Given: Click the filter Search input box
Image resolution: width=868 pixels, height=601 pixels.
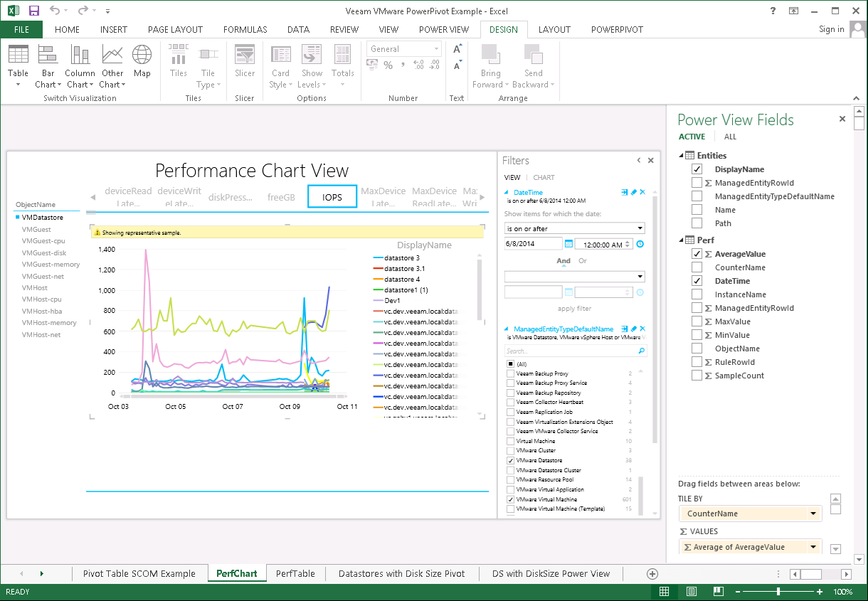Looking at the screenshot, I should [x=571, y=351].
